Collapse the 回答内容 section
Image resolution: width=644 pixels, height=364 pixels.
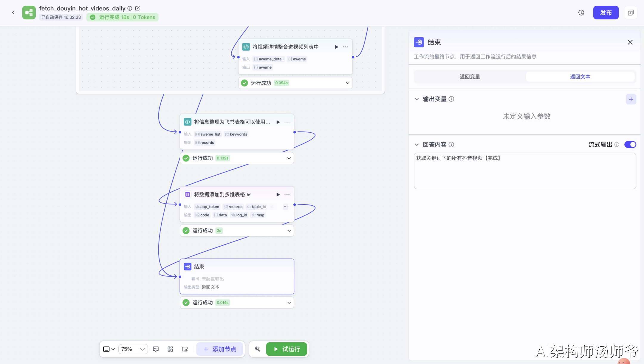[417, 145]
